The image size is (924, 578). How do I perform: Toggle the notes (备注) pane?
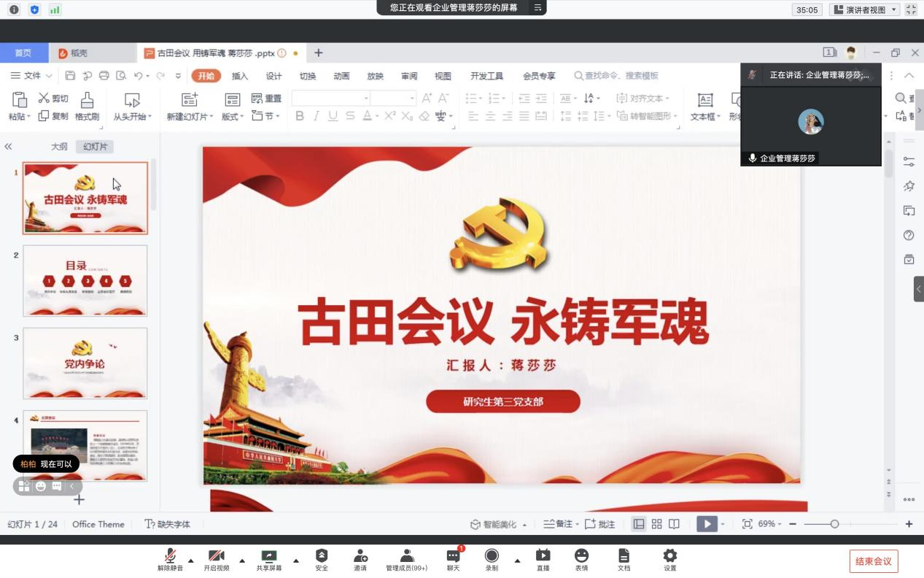(x=559, y=524)
